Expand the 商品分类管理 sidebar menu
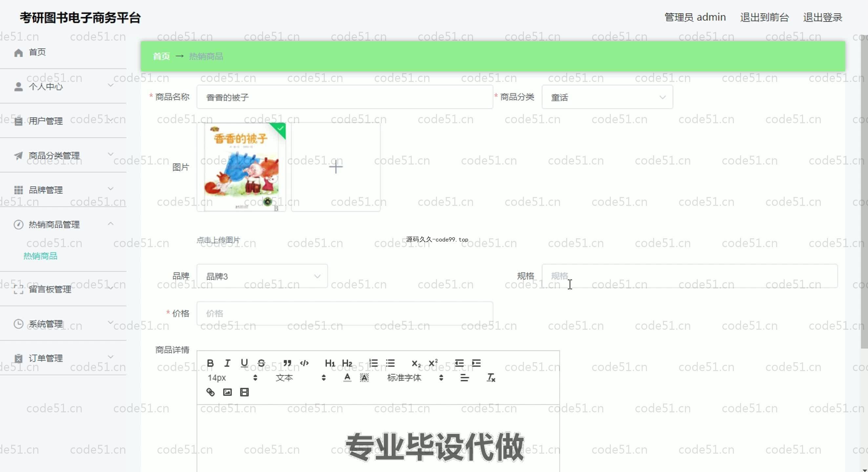 pos(63,156)
